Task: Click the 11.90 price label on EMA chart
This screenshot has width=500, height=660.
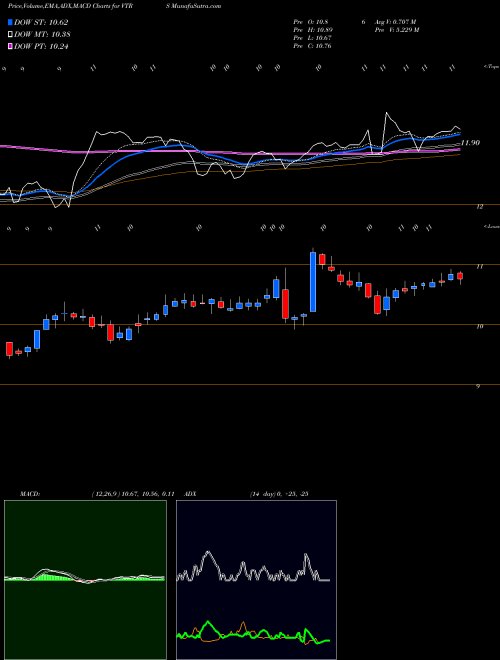Action: click(x=471, y=143)
